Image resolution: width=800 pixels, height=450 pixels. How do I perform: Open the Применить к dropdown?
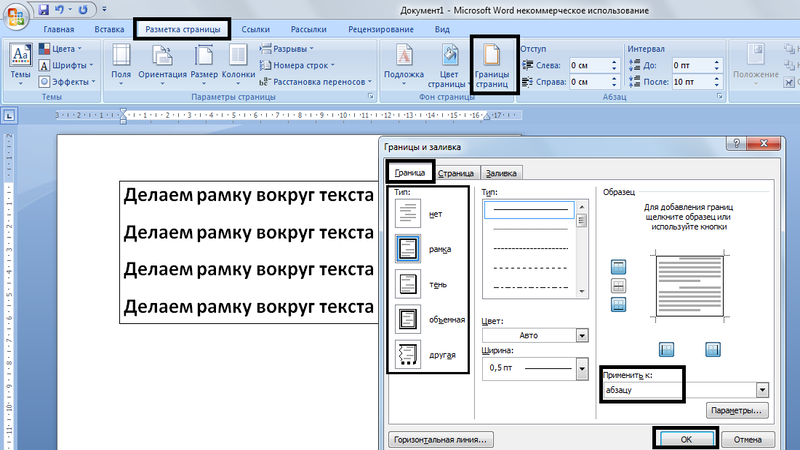(x=762, y=390)
